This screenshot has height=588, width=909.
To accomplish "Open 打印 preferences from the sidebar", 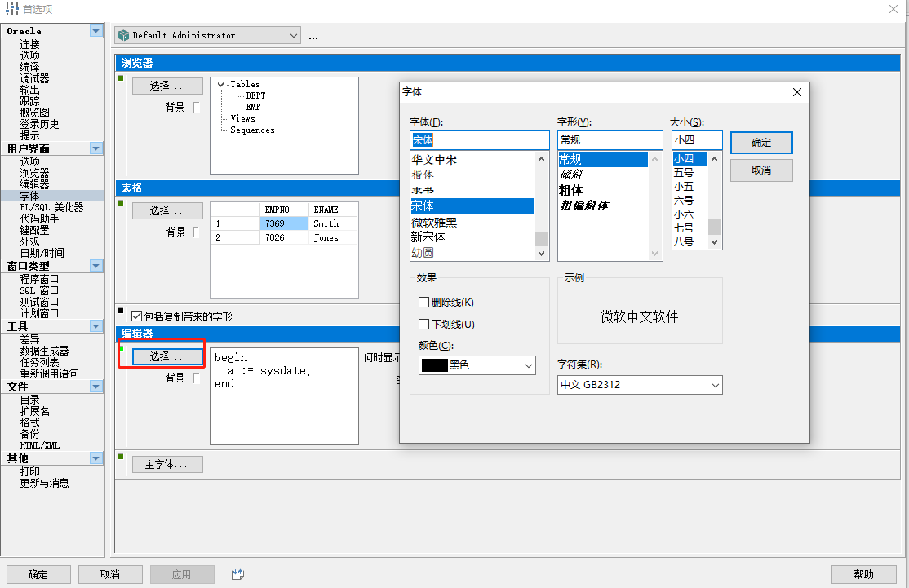I will pos(29,471).
